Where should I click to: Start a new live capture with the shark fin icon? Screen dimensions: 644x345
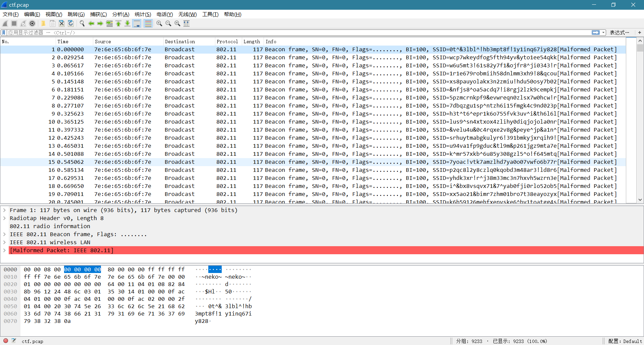[5, 23]
